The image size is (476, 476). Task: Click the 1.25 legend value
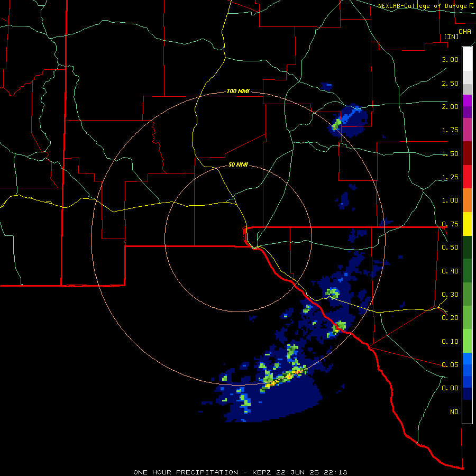coord(450,177)
